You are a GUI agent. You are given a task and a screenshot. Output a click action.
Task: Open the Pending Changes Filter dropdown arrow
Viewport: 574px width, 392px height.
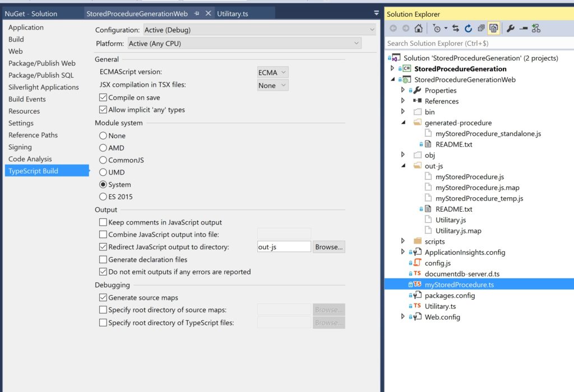click(446, 28)
